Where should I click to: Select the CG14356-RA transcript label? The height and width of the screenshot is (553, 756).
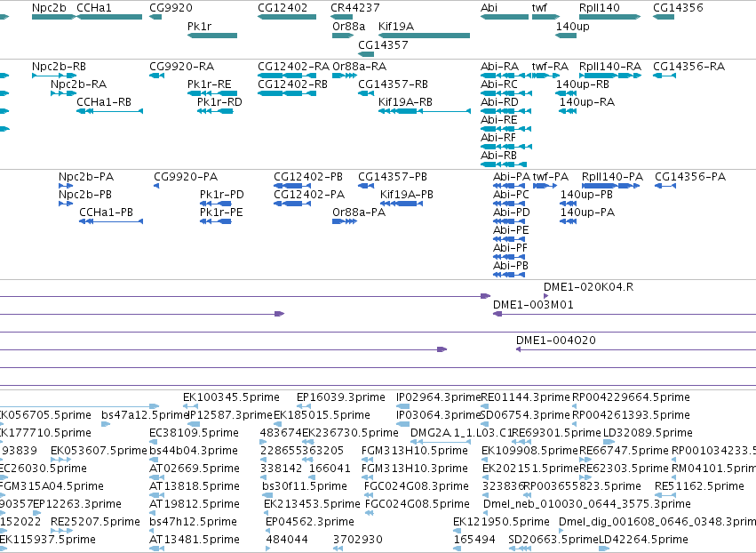[x=689, y=67]
